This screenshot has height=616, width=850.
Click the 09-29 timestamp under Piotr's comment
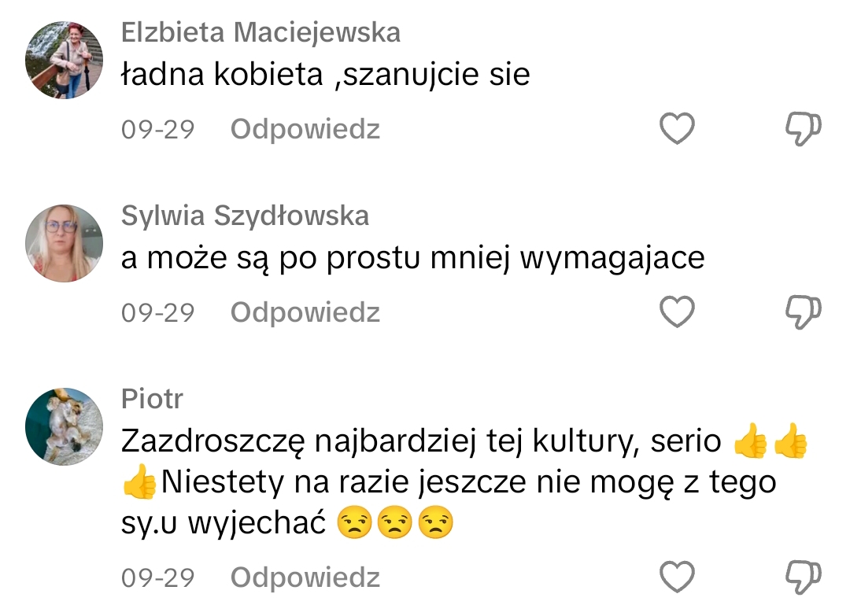click(157, 577)
